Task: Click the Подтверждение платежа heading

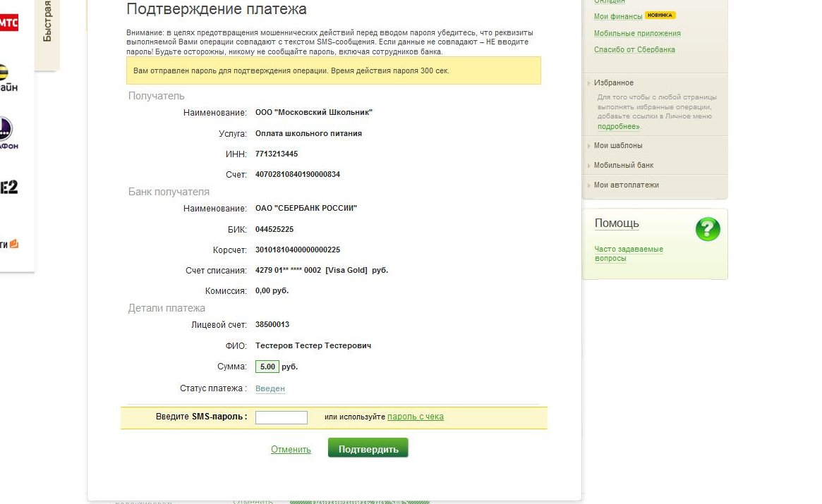Action: (217, 9)
